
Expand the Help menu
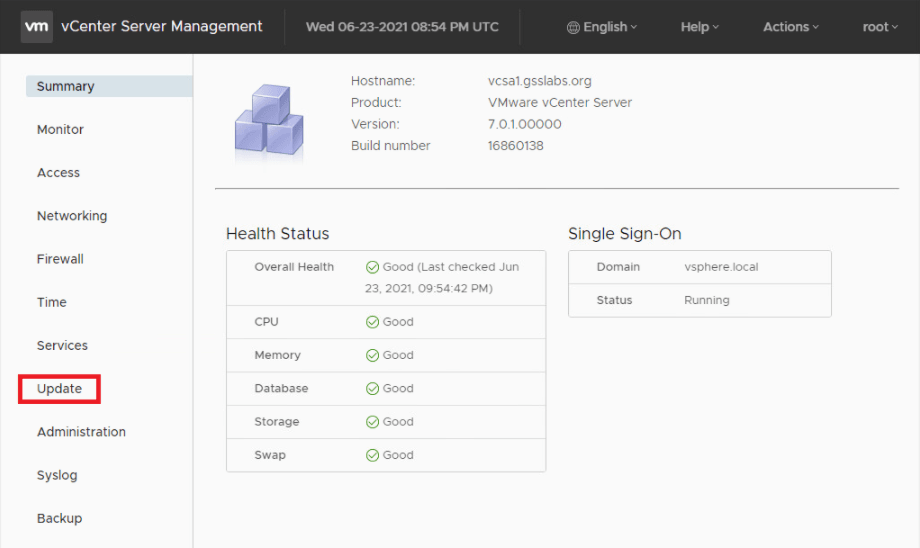[x=699, y=27]
